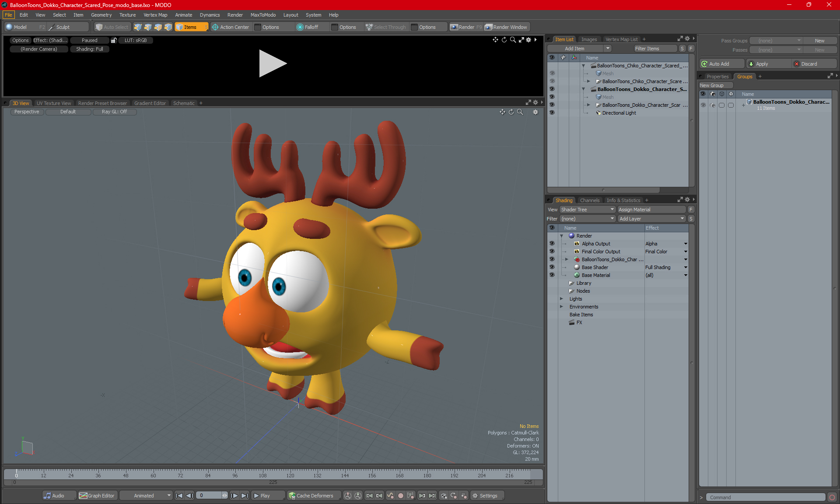Viewport: 840px width, 504px height.
Task: Open Pass Groups dropdown
Action: 776,41
